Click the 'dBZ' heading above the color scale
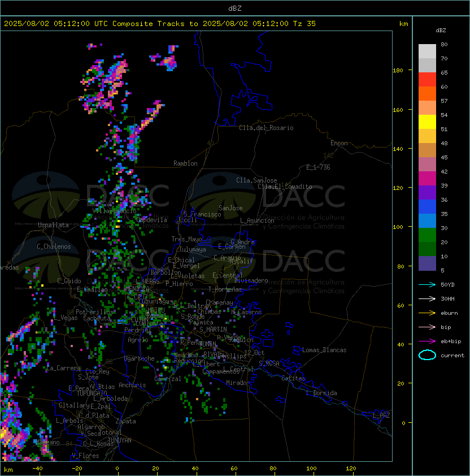Image resolution: width=470 pixels, height=476 pixels. pyautogui.click(x=441, y=31)
